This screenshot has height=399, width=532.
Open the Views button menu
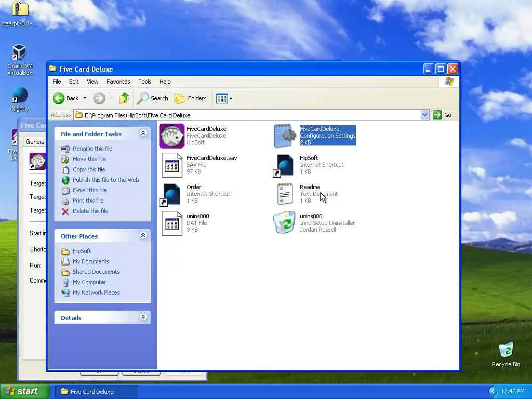(224, 98)
